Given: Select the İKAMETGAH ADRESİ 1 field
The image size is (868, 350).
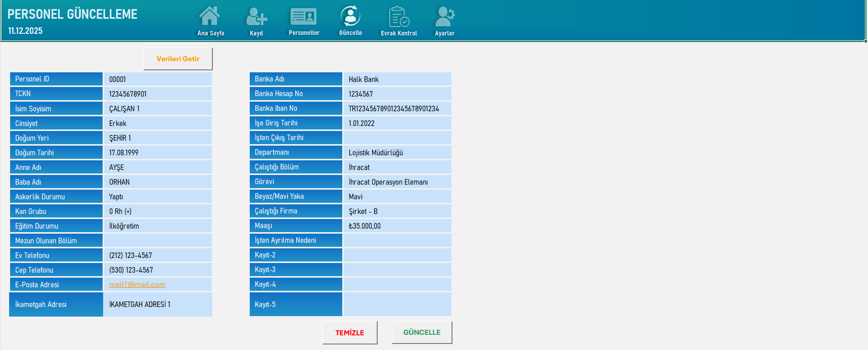Looking at the screenshot, I should click(x=158, y=304).
